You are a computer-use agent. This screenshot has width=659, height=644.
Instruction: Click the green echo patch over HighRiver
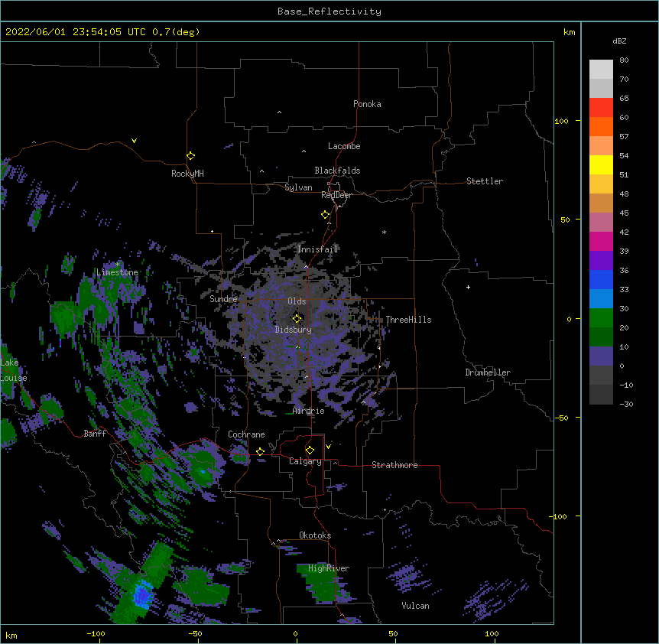click(322, 584)
